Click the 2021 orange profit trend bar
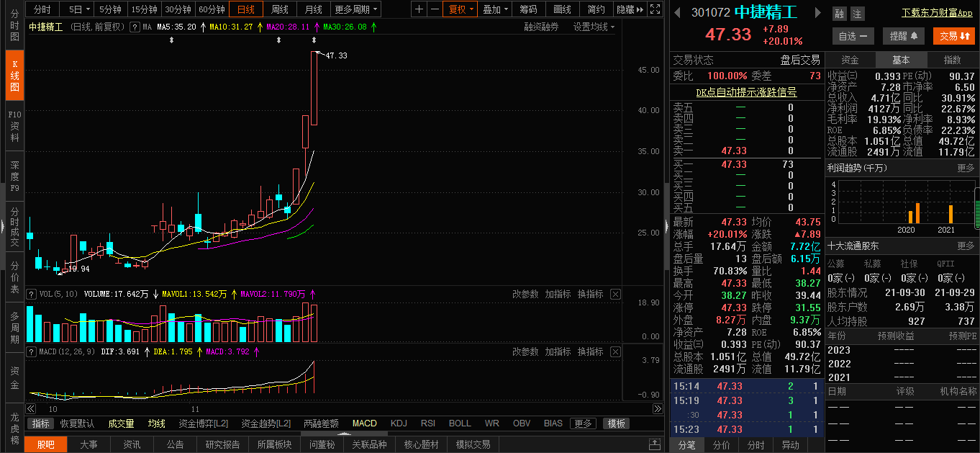 coord(950,214)
